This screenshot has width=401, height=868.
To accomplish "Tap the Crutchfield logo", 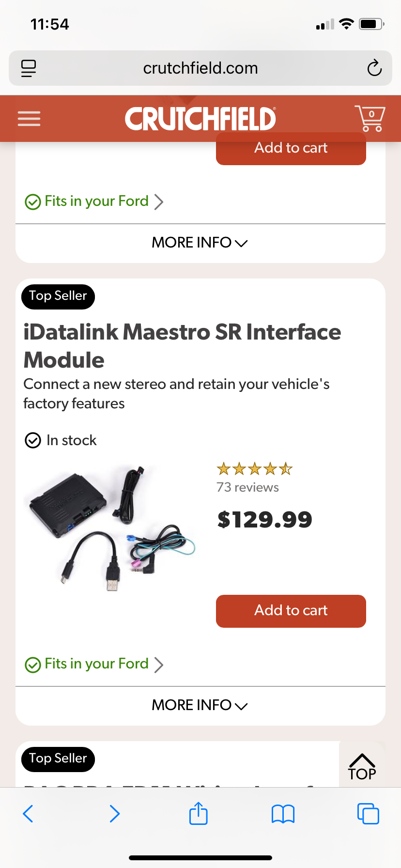I will click(x=200, y=118).
